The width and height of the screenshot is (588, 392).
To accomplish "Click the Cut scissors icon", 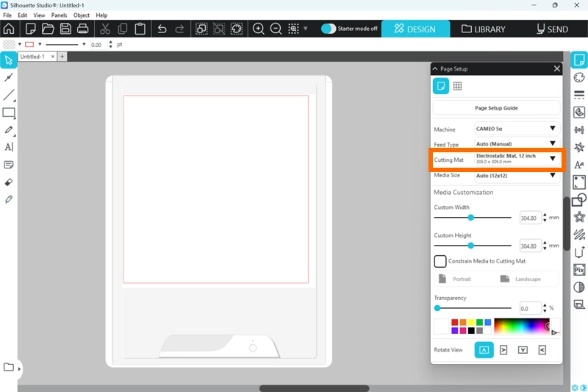I will coord(105,29).
